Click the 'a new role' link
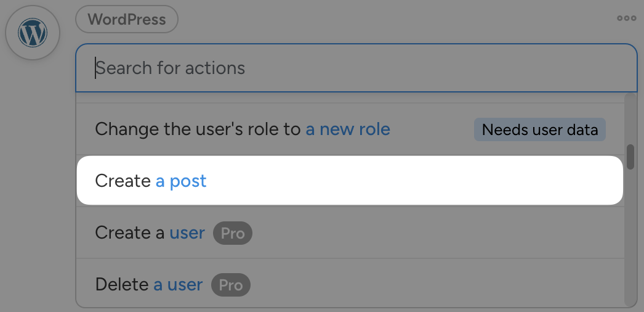The width and height of the screenshot is (644, 312). coord(348,129)
